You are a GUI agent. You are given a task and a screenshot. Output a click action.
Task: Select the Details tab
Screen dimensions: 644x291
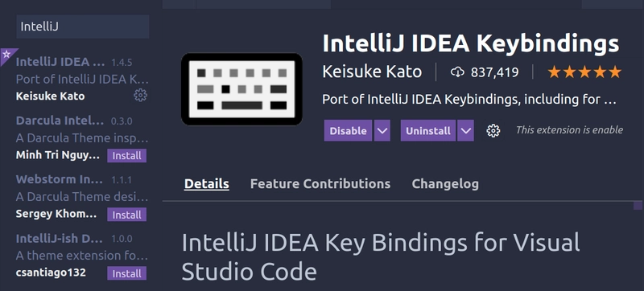click(207, 183)
